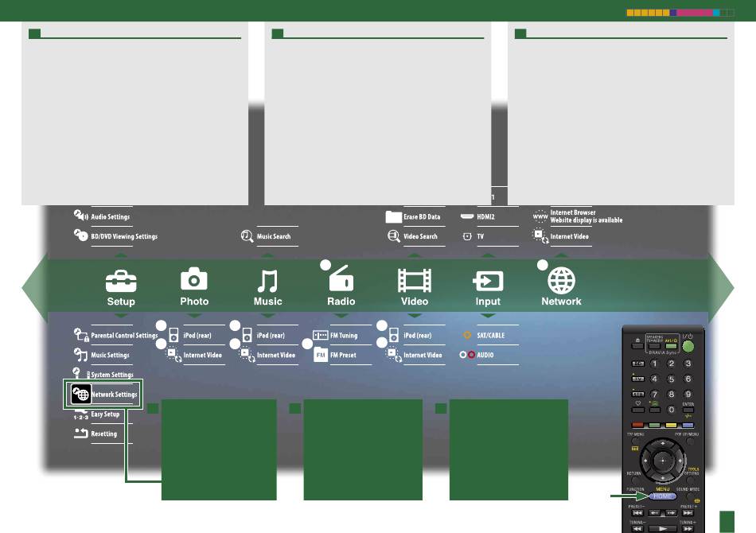Hit the green power button on the remote
Image resolution: width=756 pixels, height=533 pixels.
pos(688,345)
